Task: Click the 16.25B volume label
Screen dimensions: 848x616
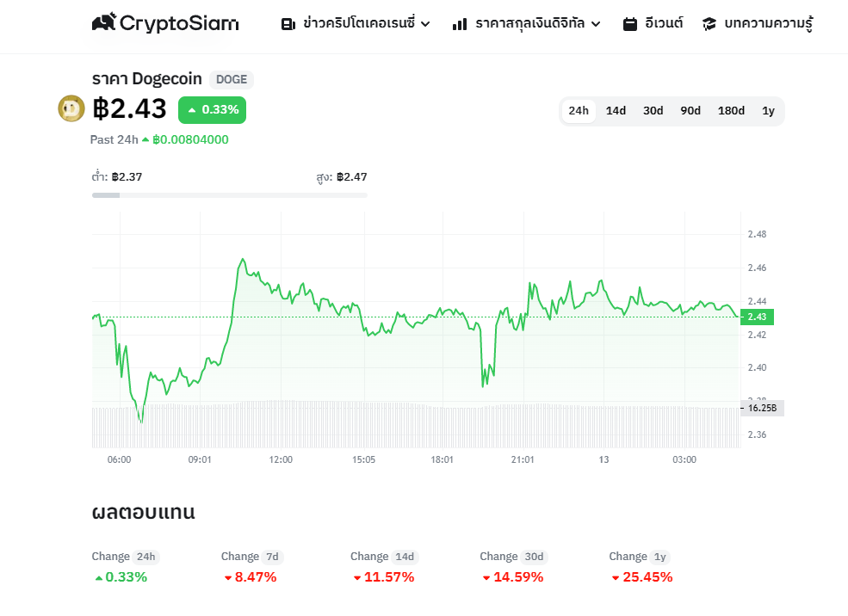Action: pyautogui.click(x=762, y=408)
